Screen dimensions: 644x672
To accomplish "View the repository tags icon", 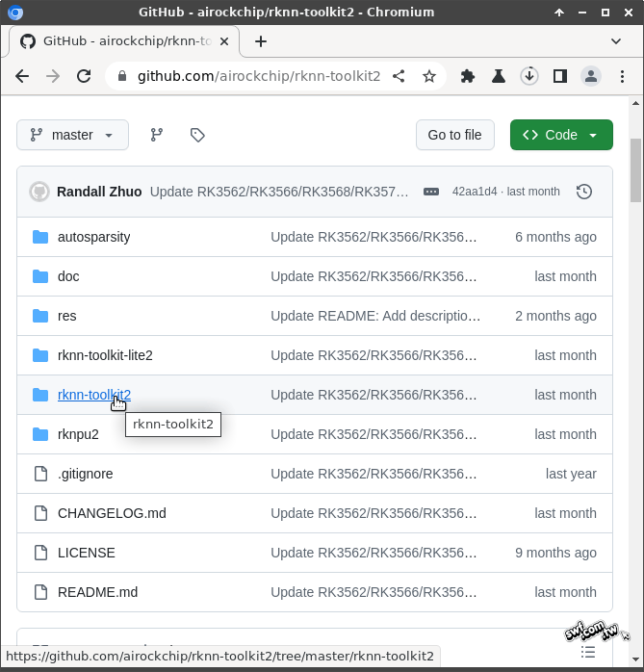I will click(197, 135).
